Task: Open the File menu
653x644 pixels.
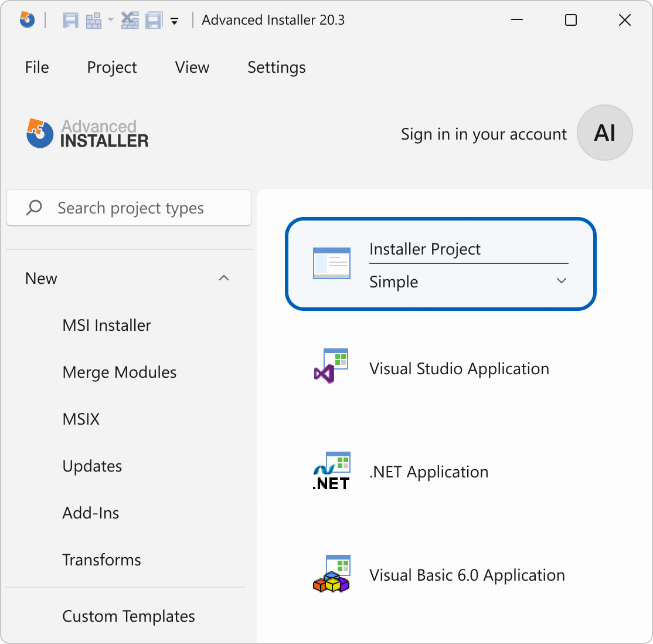Action: click(x=37, y=67)
